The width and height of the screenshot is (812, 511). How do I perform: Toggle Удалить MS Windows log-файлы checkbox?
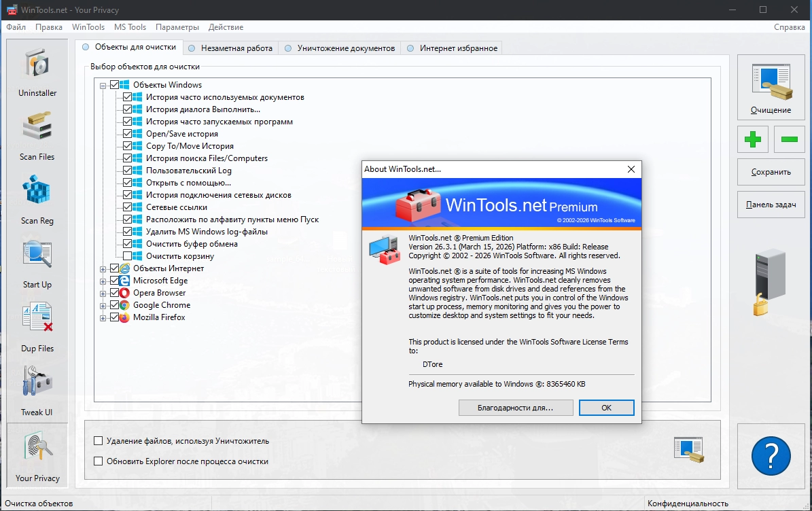[x=127, y=232]
